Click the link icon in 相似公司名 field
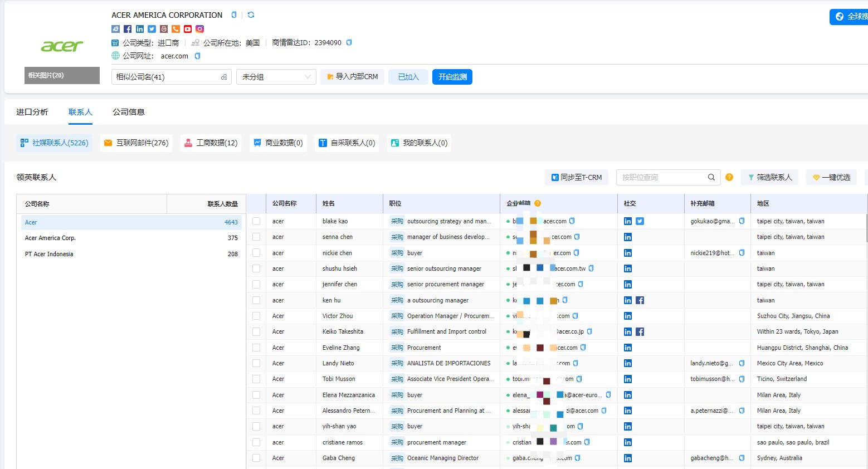The height and width of the screenshot is (469, 868). pyautogui.click(x=224, y=77)
